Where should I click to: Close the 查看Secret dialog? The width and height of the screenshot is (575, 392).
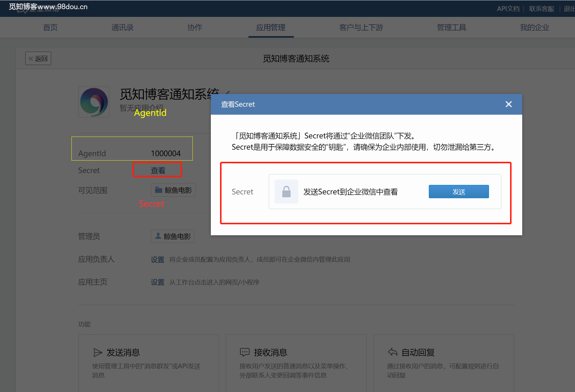[x=509, y=104]
